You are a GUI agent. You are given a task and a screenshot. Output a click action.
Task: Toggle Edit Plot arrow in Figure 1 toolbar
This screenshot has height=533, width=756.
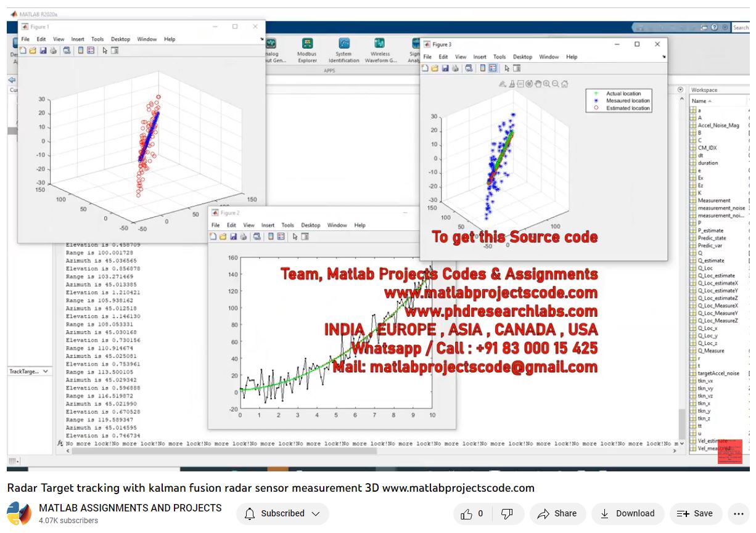coord(105,51)
